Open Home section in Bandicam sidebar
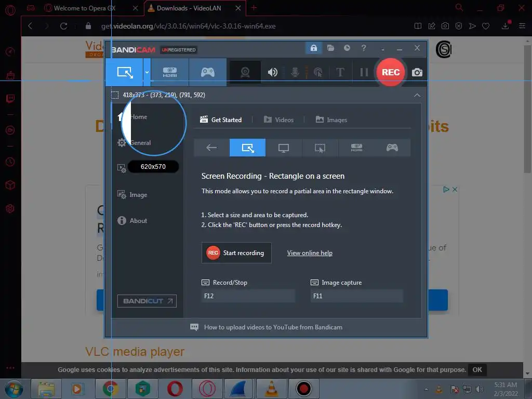Screen dimensions: 532x399 [x=132, y=117]
